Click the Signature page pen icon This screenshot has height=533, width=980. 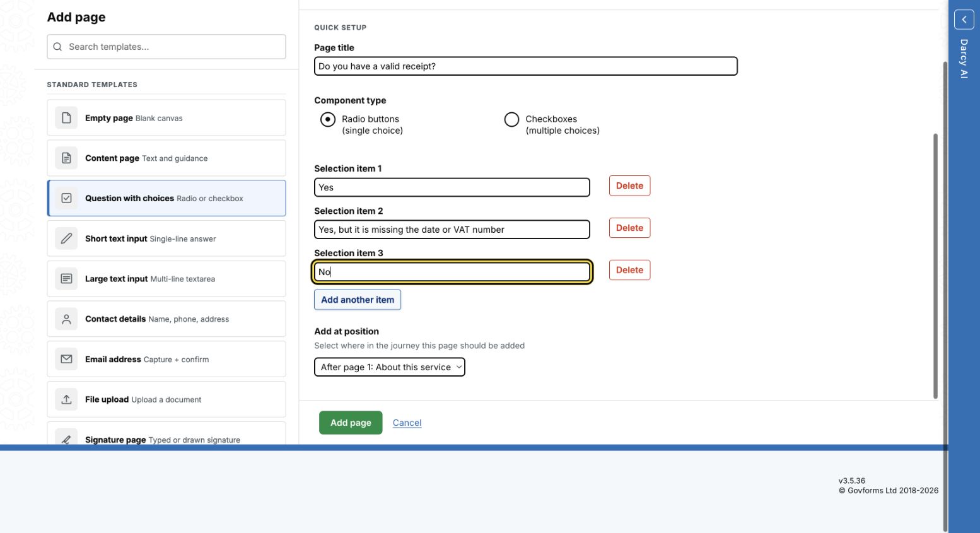pyautogui.click(x=66, y=439)
